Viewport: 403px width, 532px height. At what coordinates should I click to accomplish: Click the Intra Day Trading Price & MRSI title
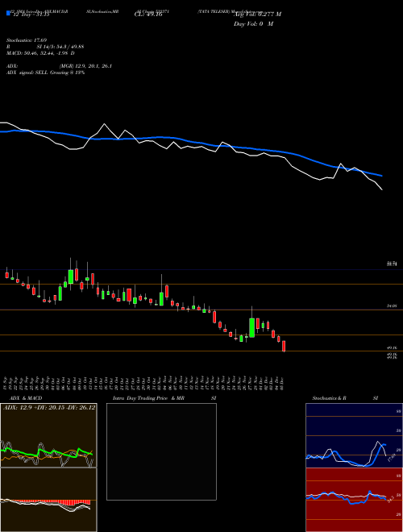pos(164,398)
